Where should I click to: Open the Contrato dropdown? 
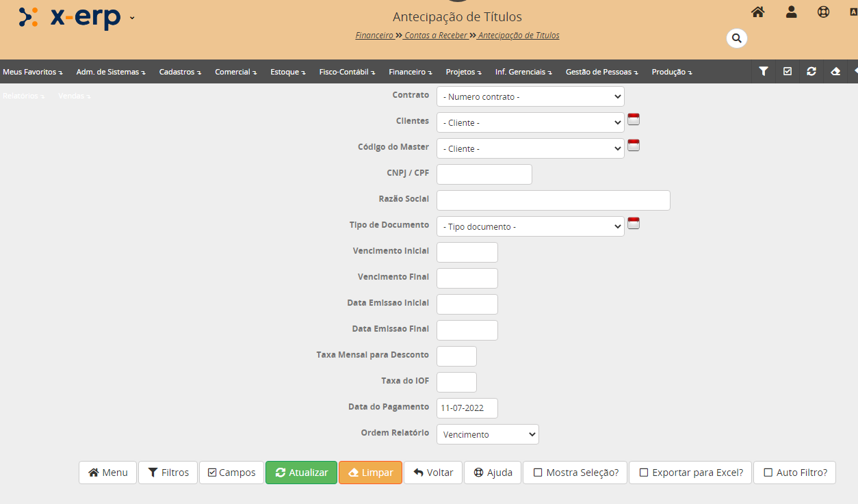click(x=530, y=97)
